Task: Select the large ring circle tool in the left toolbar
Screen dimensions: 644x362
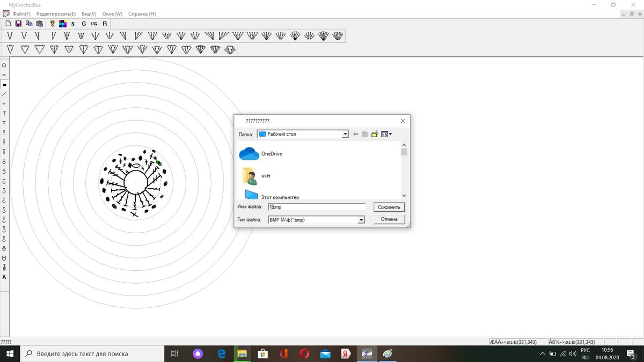Action: click(x=4, y=65)
